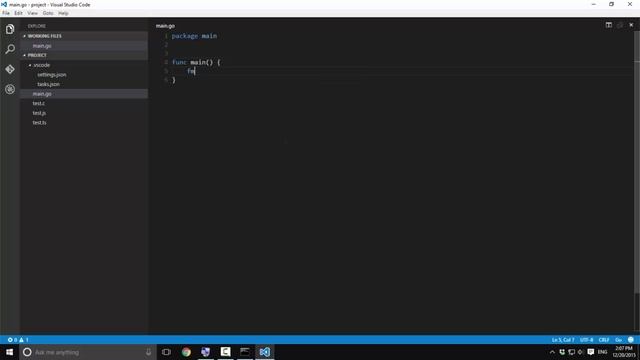This screenshot has height=360, width=640.
Task: Click the ENG input language indicator
Action: click(x=602, y=352)
